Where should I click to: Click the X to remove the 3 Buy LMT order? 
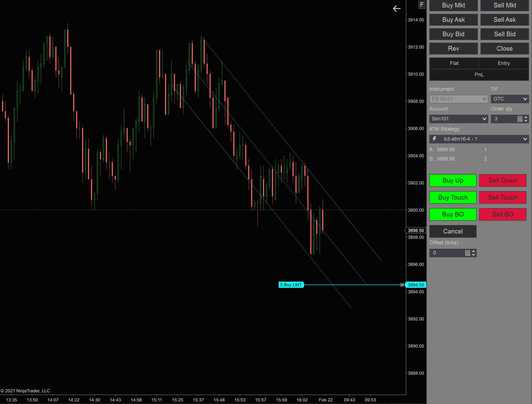[x=402, y=285]
